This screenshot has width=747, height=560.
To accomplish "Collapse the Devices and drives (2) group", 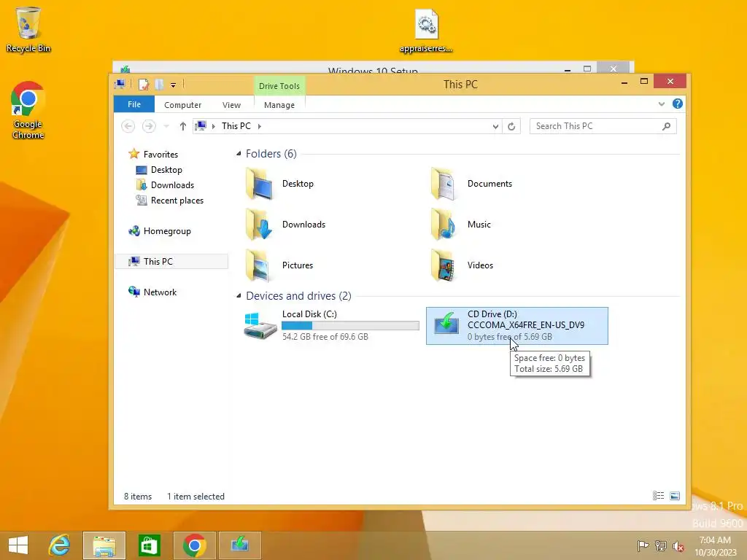I will coord(239,296).
